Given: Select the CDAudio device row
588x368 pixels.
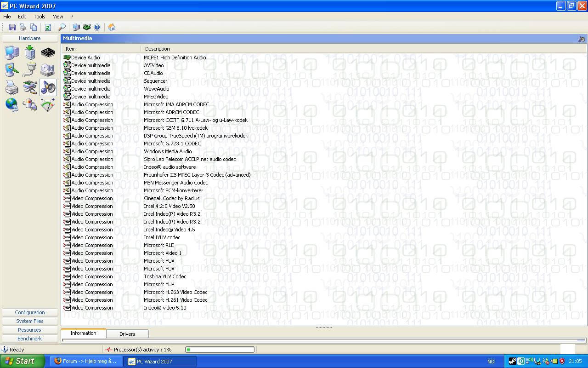Looking at the screenshot, I should click(324, 73).
